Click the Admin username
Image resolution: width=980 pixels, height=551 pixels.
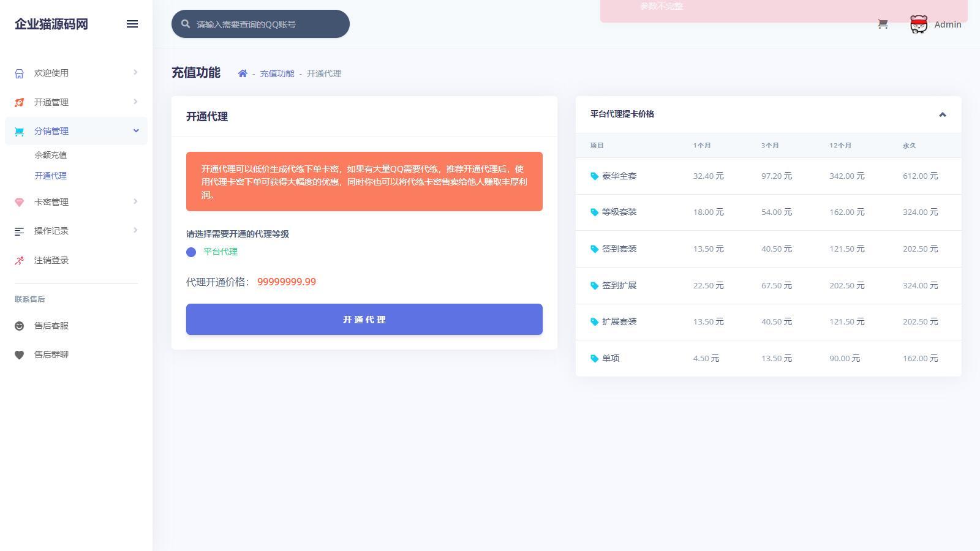click(948, 24)
